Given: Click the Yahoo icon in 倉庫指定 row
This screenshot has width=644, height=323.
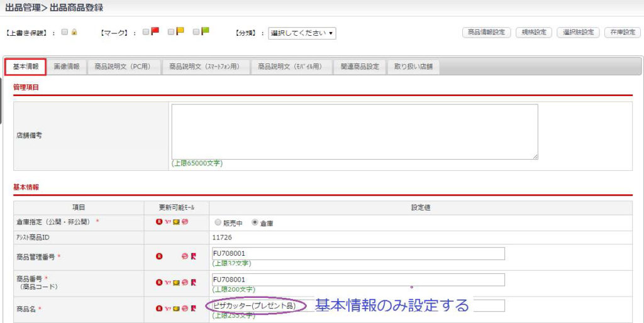Looking at the screenshot, I should click(x=167, y=222).
